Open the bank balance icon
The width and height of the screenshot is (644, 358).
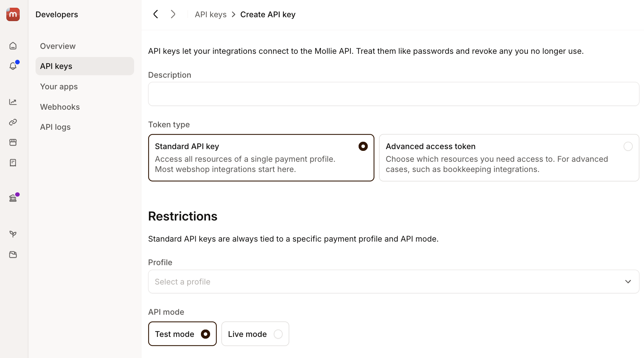[x=13, y=198]
